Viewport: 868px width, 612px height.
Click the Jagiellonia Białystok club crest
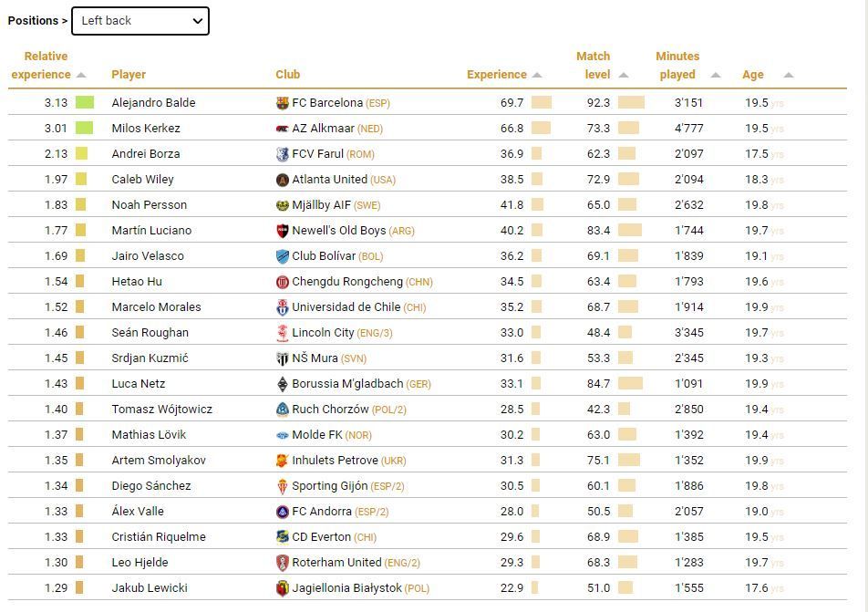283,588
